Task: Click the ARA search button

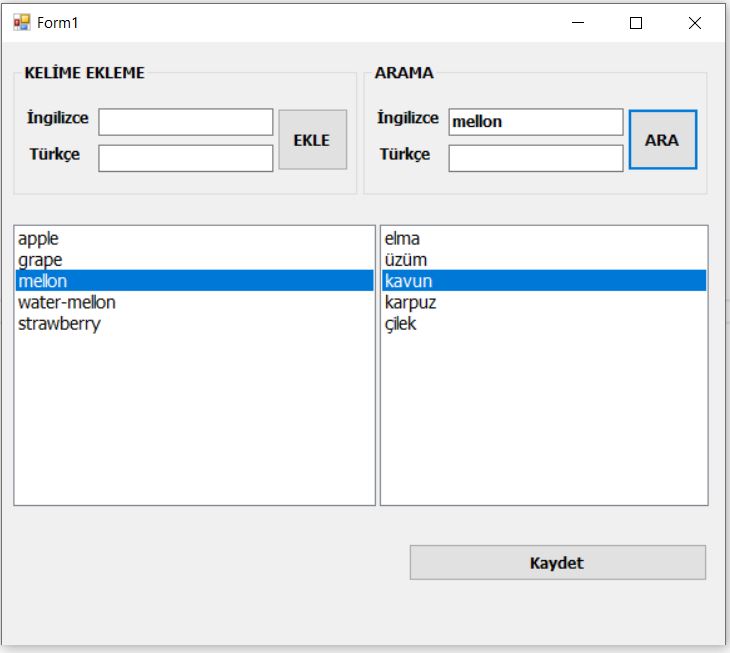Action: tap(662, 140)
